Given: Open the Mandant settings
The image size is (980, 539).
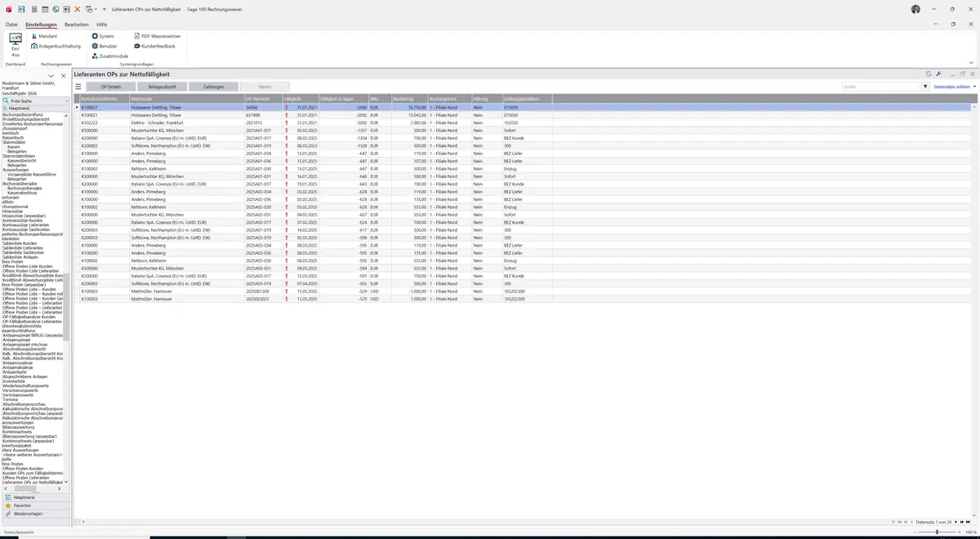Looking at the screenshot, I should [44, 36].
